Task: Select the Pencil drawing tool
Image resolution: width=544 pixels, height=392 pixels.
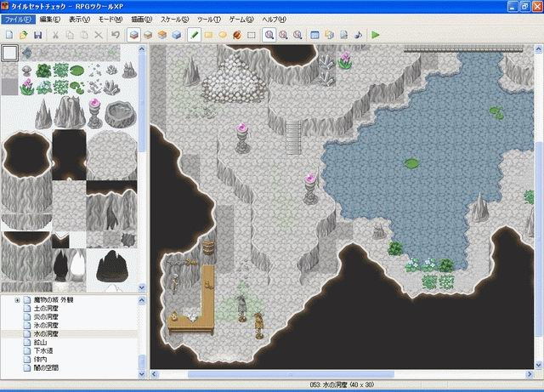Action: pyautogui.click(x=194, y=35)
